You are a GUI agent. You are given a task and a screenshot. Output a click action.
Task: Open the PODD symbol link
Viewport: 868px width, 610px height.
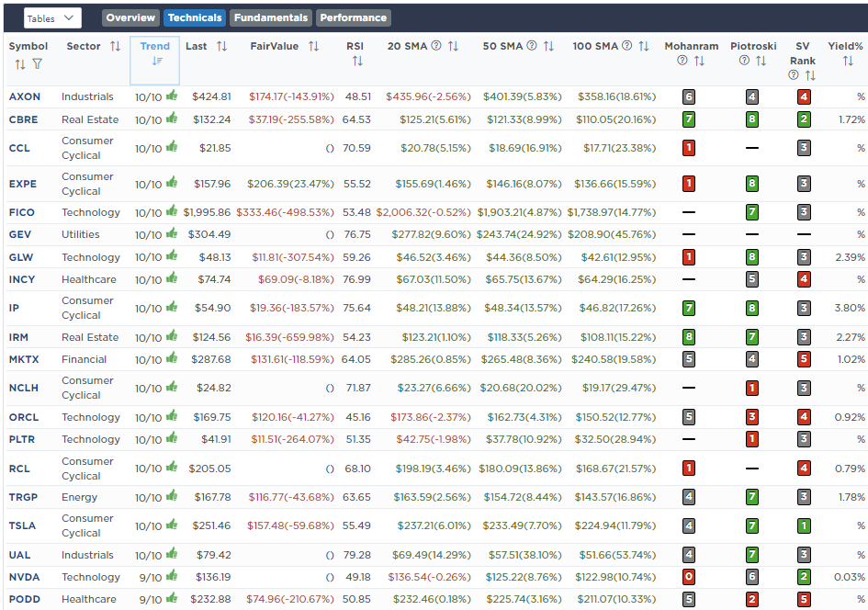[25, 599]
